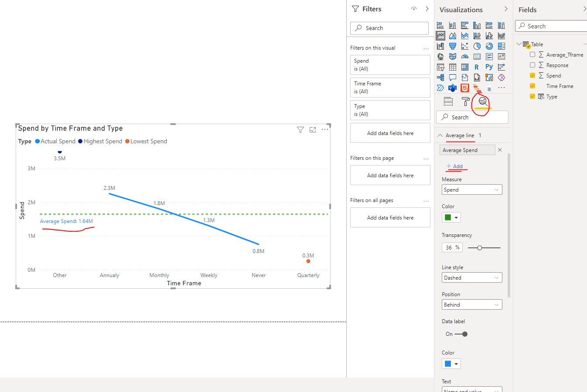Viewport: 587px width, 392px height.
Task: Select the Area chart visualization
Action: [453, 36]
